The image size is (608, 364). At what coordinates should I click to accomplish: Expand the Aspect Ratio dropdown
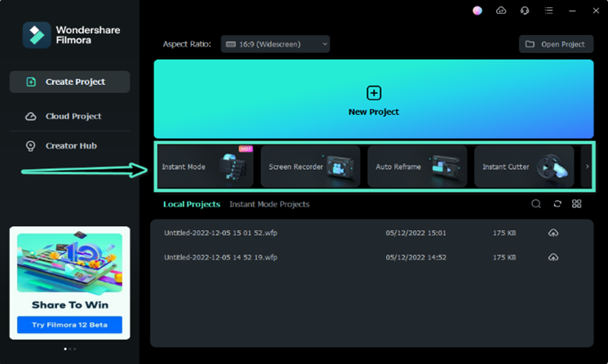pos(275,44)
